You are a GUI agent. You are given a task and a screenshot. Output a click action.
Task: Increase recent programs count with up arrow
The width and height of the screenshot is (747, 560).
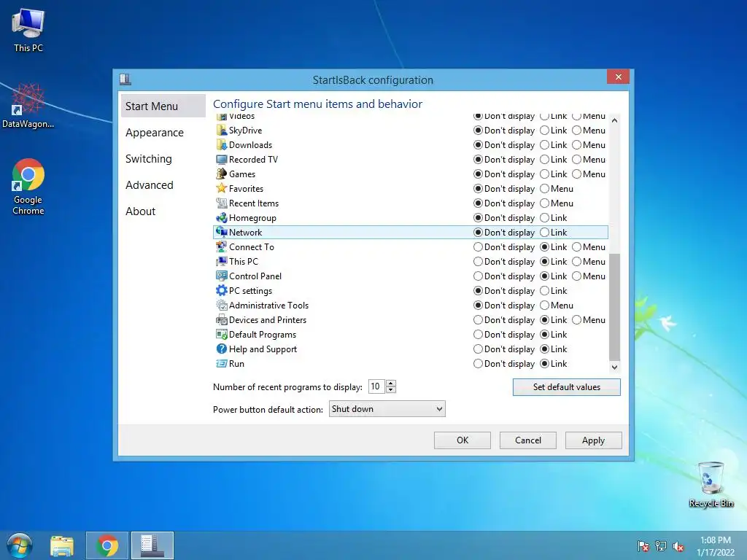391,384
